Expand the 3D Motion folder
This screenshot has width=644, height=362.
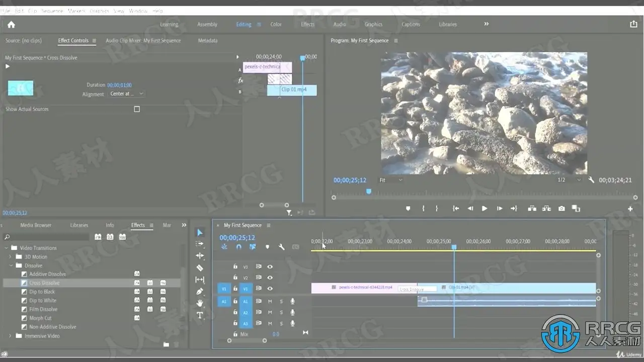pos(11,257)
